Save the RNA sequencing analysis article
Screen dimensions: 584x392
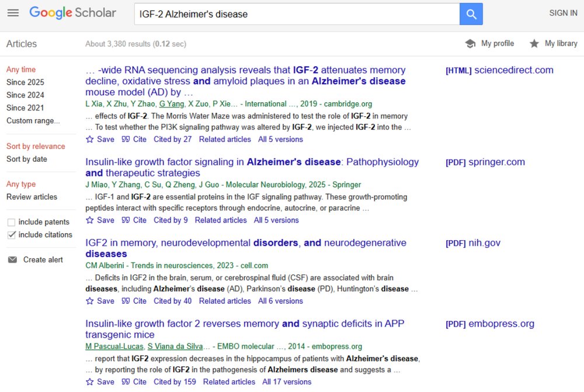(100, 140)
